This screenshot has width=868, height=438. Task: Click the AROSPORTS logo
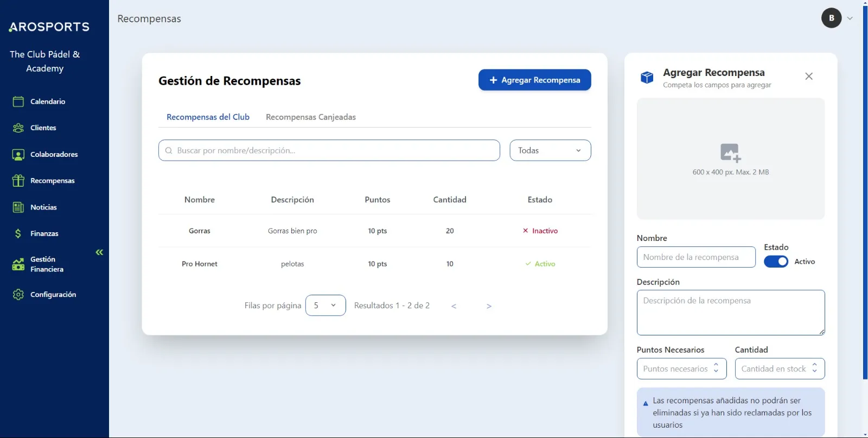click(x=49, y=27)
